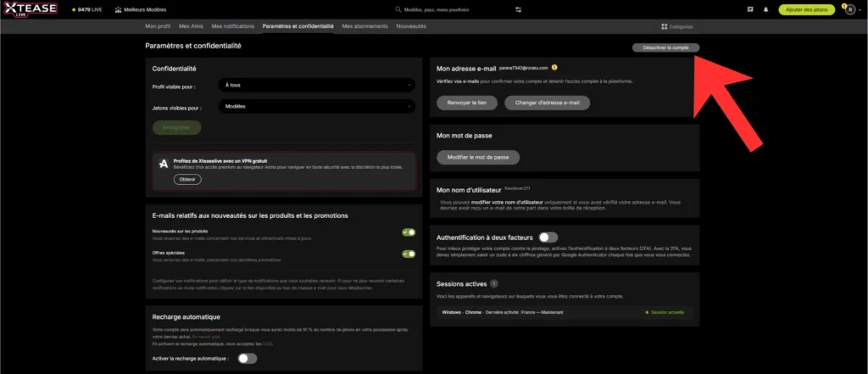Click the Désactiver le compte button
The width and height of the screenshot is (868, 374).
[x=665, y=48]
